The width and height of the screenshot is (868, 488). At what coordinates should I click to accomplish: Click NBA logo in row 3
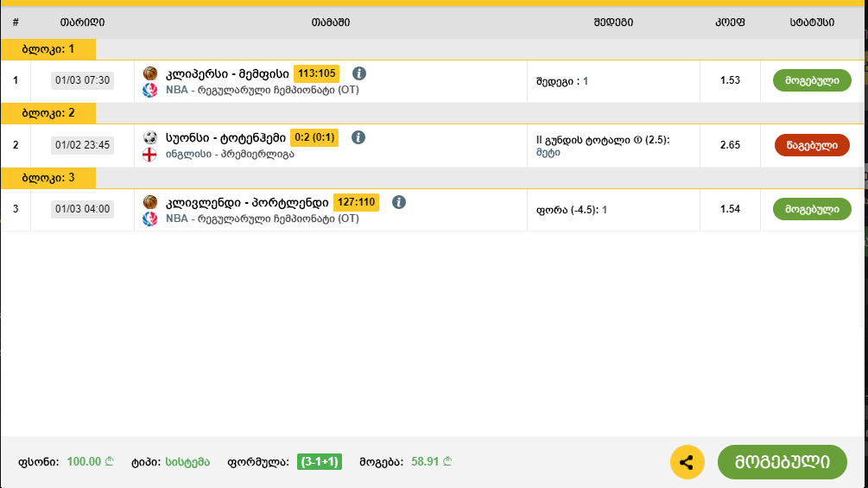pos(150,219)
